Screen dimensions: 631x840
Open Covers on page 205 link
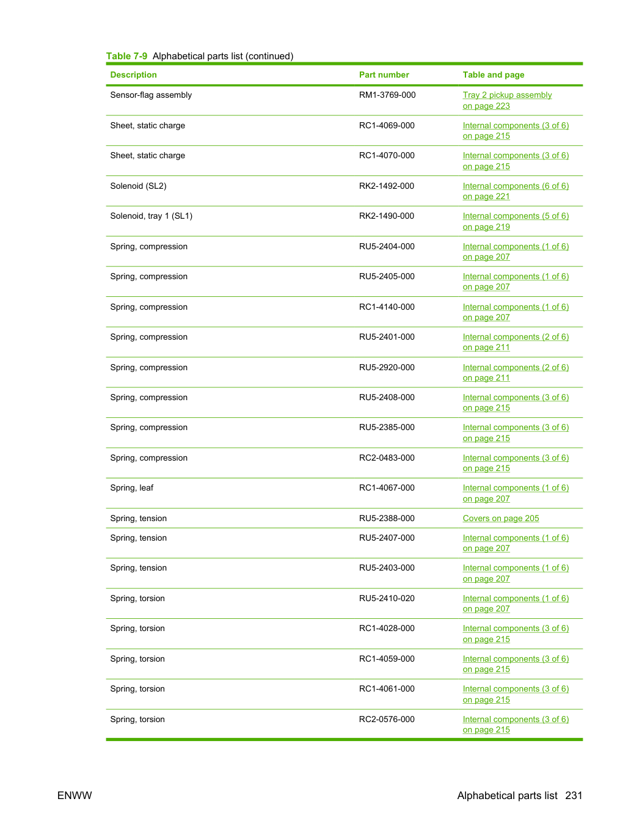tap(501, 518)
